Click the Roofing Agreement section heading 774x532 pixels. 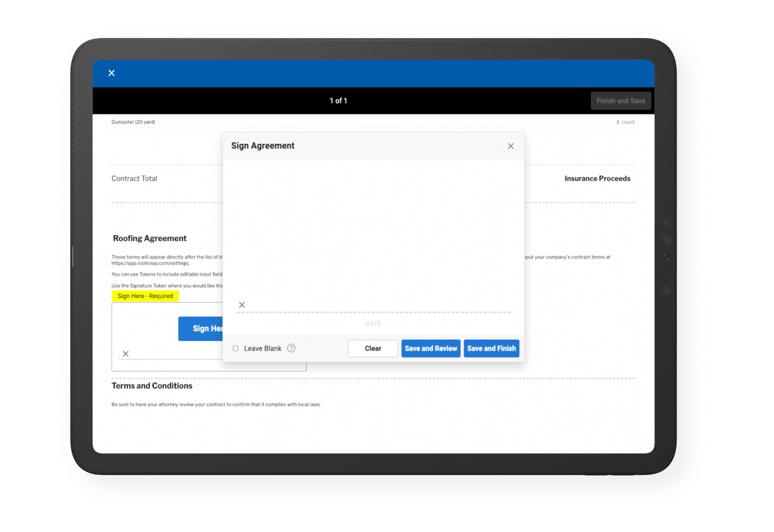coord(149,238)
